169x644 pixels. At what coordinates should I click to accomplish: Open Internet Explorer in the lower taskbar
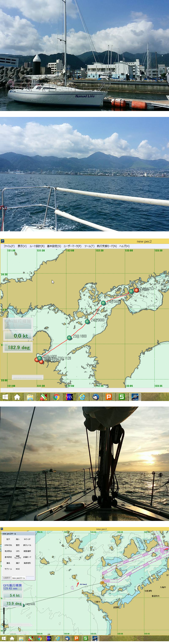(x=58, y=638)
